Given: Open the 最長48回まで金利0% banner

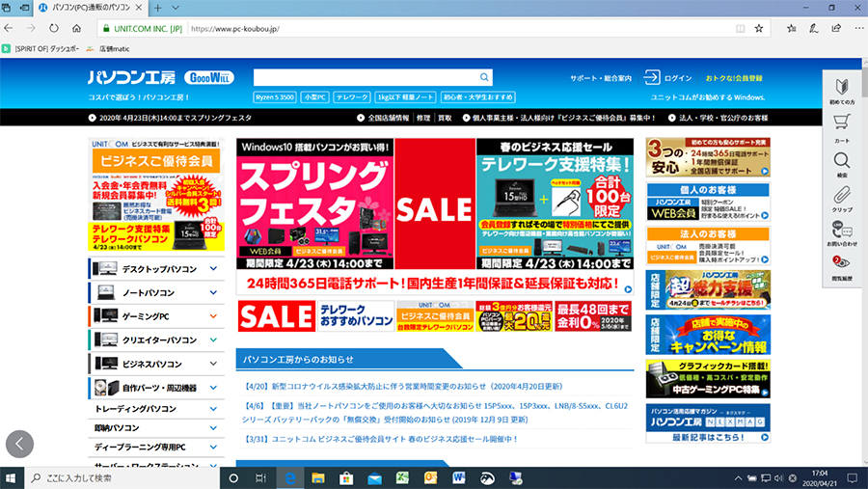Looking at the screenshot, I should 593,316.
